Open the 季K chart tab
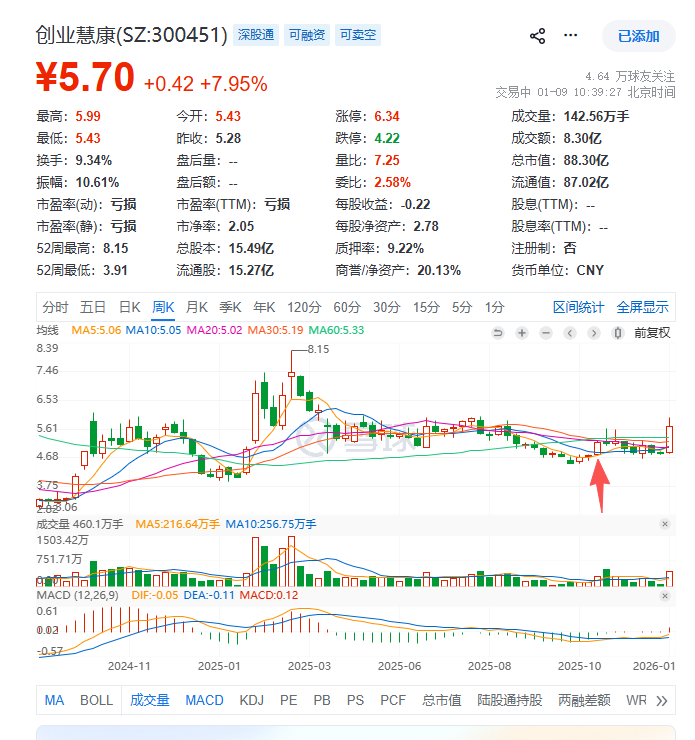695x740 pixels. click(230, 307)
